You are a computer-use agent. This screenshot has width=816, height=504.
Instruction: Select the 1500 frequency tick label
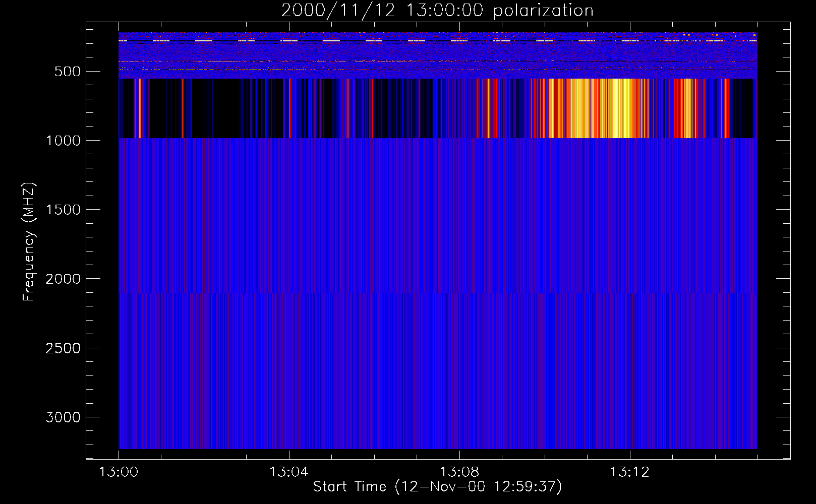pos(63,210)
